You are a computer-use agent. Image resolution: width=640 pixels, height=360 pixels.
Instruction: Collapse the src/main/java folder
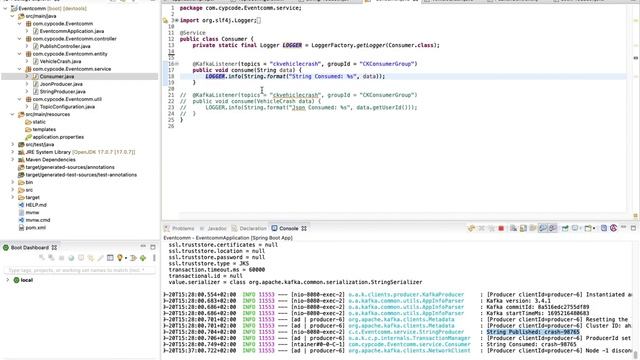pyautogui.click(x=12, y=16)
